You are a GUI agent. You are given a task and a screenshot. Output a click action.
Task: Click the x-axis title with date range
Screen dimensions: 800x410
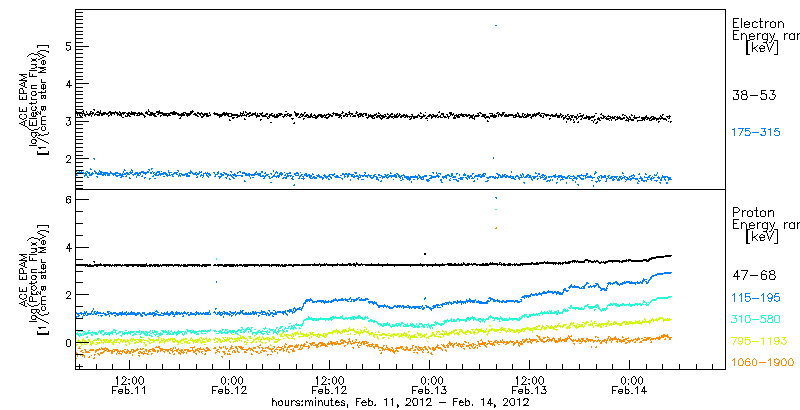pos(399,402)
